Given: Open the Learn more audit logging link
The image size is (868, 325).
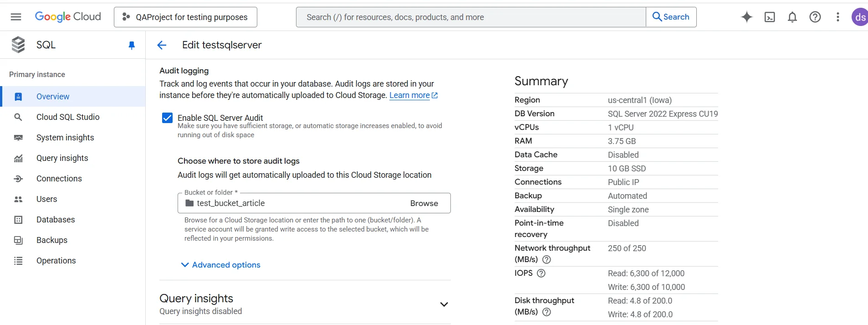Looking at the screenshot, I should coord(414,95).
